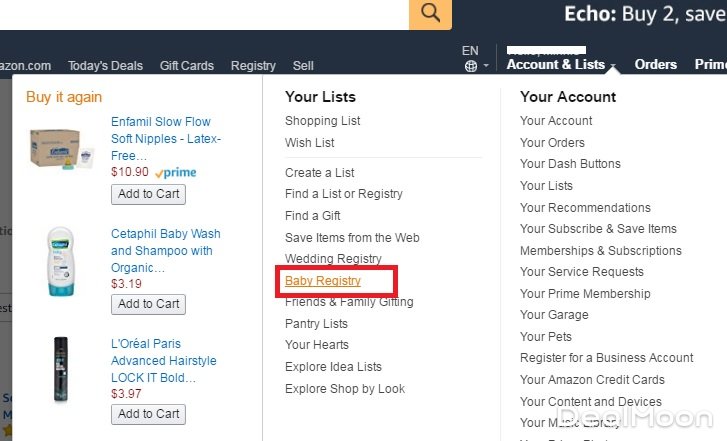
Task: Open Your Prime Membership link
Action: pos(585,294)
